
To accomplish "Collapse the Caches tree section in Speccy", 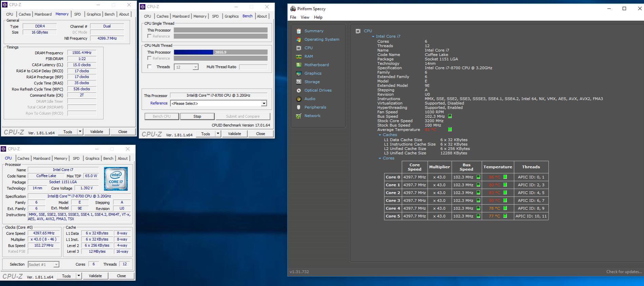I will [x=380, y=135].
